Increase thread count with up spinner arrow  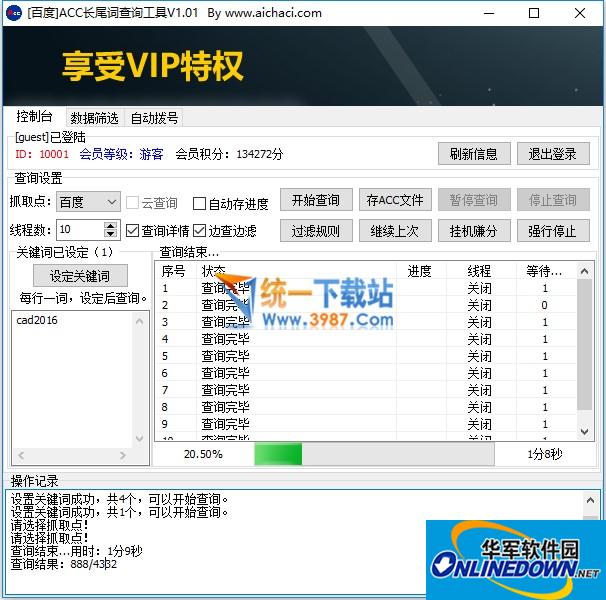(x=111, y=225)
